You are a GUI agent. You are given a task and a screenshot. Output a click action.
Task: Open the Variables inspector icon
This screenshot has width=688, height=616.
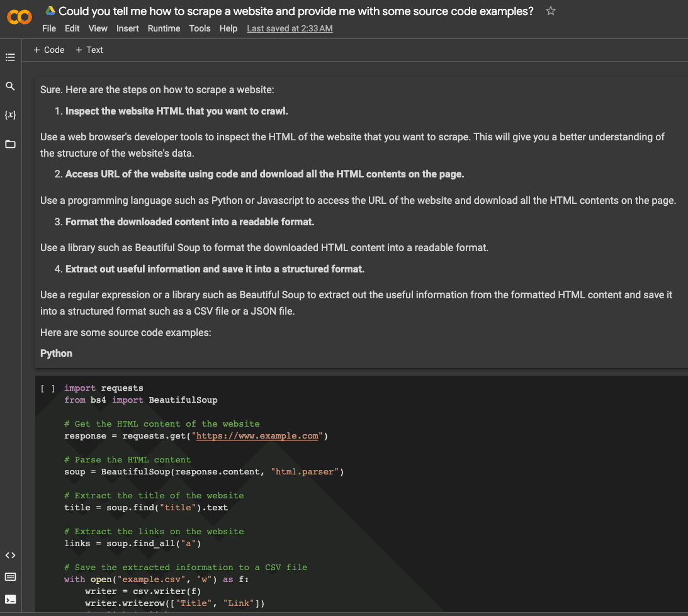point(10,115)
